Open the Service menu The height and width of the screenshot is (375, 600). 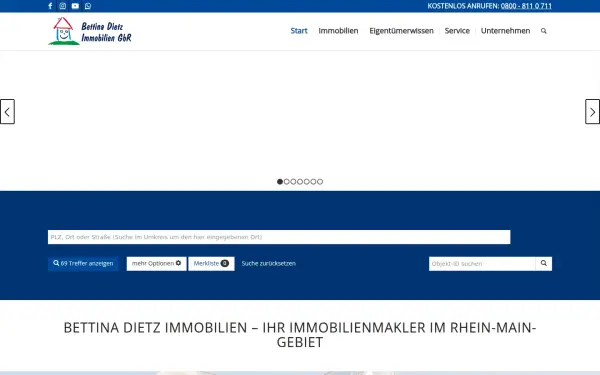tap(457, 31)
